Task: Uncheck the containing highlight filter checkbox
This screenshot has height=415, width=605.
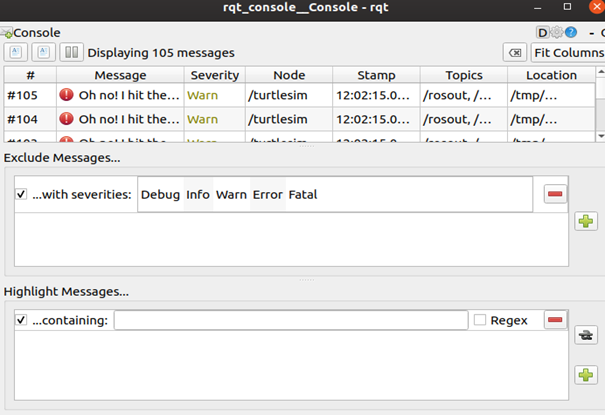Action: (x=22, y=320)
